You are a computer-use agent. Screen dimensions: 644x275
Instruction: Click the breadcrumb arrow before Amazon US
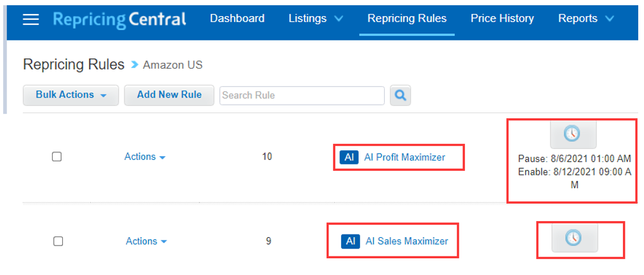(x=134, y=65)
